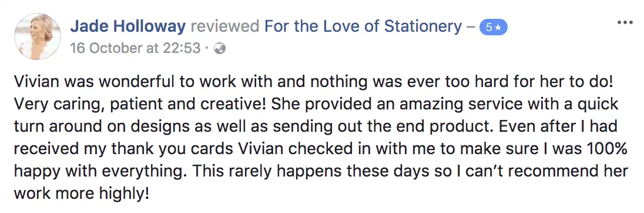Click the word "reviewed" in the header

tap(225, 26)
